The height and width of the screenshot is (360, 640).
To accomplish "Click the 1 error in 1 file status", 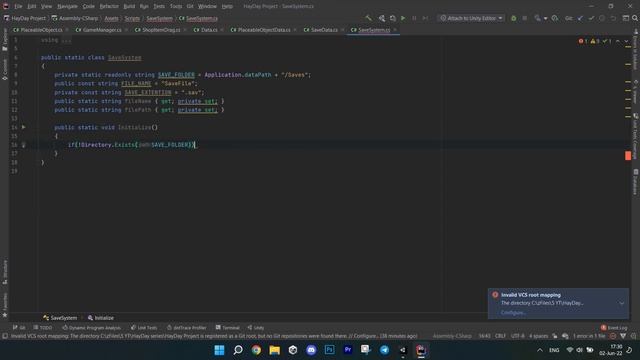I will pyautogui.click(x=589, y=336).
